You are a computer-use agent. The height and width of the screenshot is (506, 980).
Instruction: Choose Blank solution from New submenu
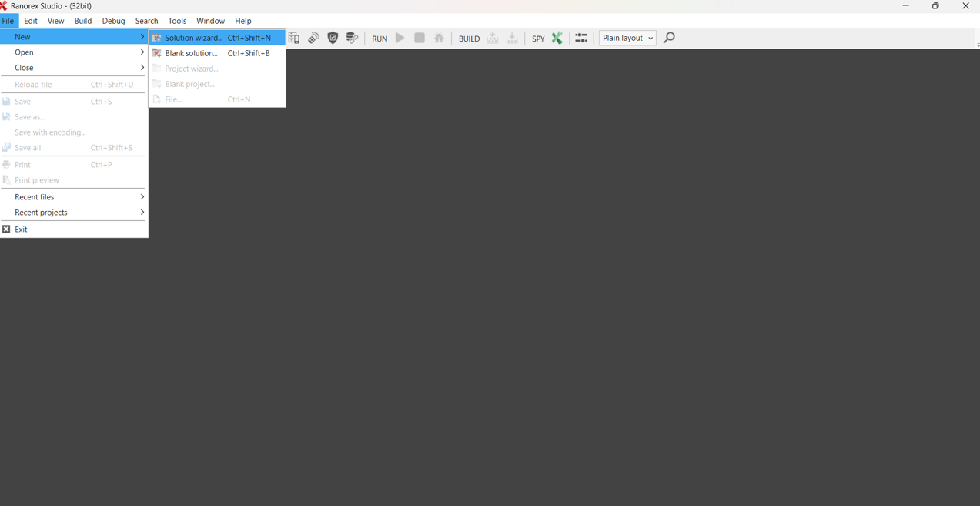coord(217,53)
